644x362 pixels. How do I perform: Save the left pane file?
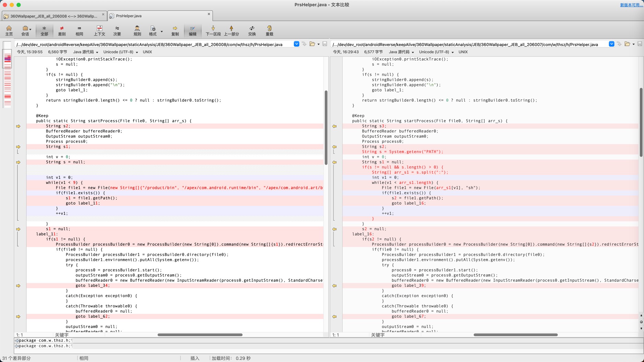pos(324,44)
